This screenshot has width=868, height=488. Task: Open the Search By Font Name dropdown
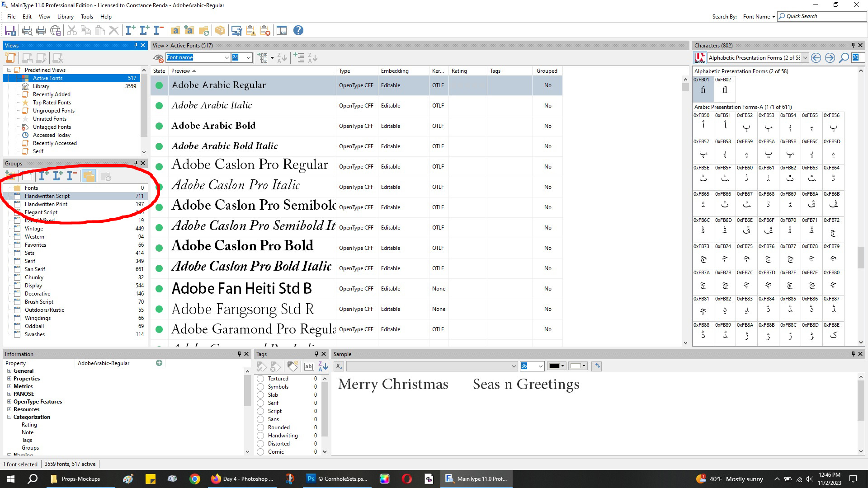[x=759, y=17]
